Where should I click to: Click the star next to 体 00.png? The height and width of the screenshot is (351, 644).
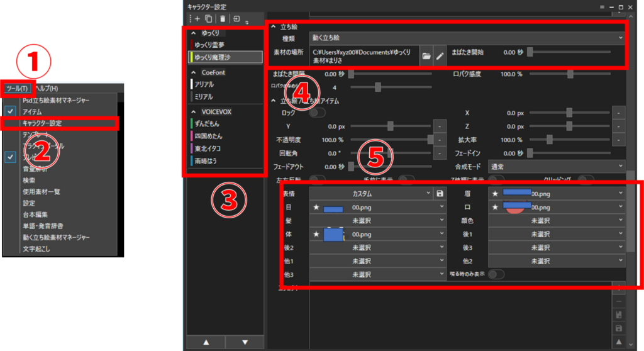(316, 234)
